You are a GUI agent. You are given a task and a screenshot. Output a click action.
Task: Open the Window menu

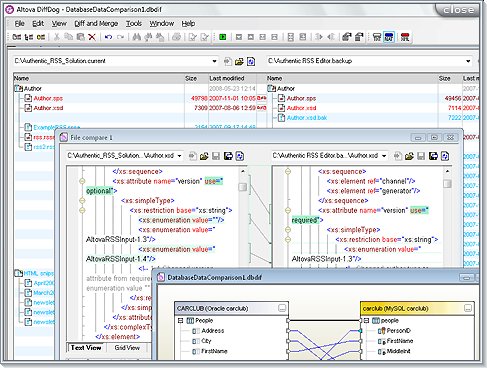[162, 23]
